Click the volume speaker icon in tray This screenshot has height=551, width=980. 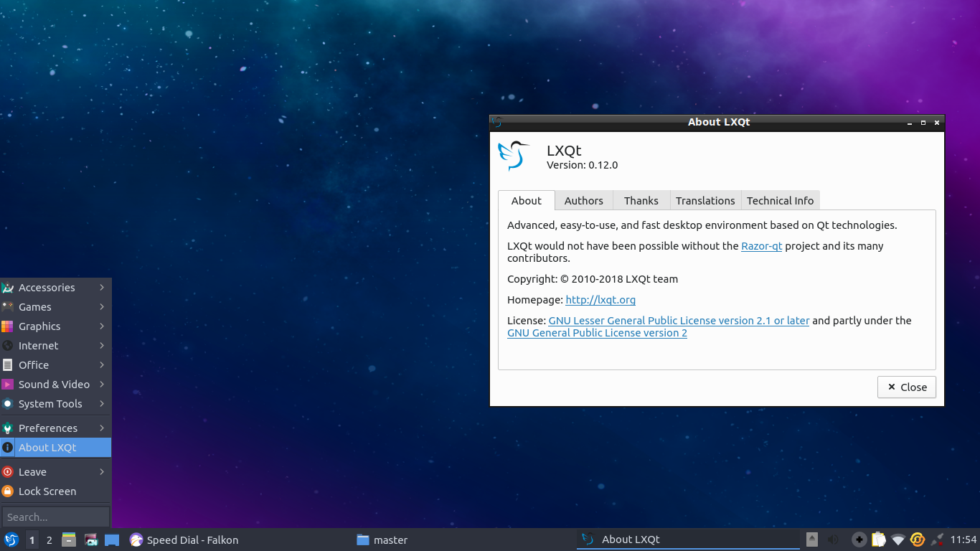pos(833,540)
